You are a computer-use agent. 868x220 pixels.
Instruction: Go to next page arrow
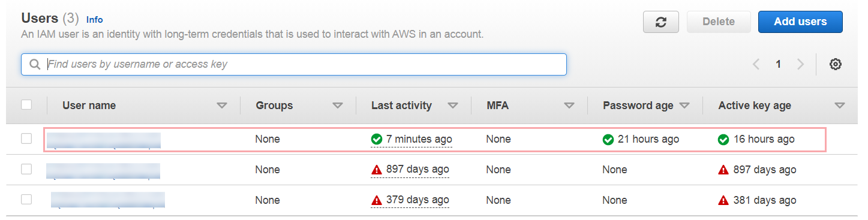(800, 64)
